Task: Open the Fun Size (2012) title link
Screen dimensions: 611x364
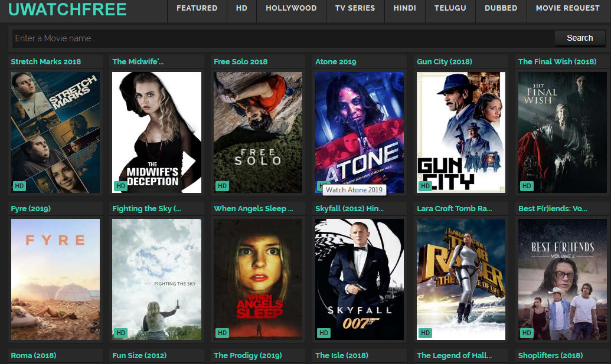Action: tap(139, 355)
